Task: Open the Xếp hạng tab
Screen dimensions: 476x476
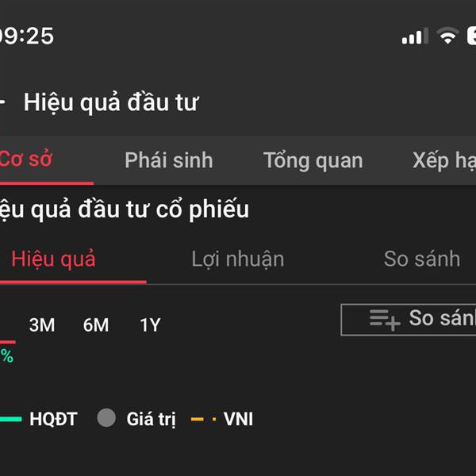Action: click(443, 160)
